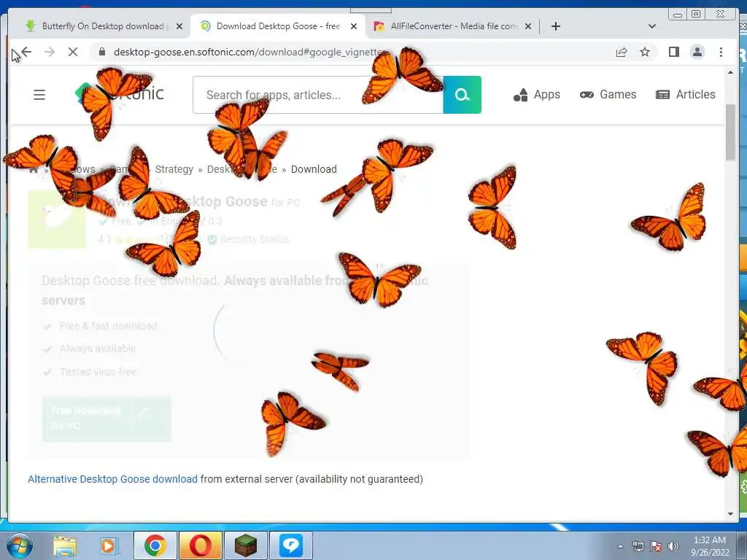
Task: Select the Download Desktop Goose tab
Action: point(278,26)
